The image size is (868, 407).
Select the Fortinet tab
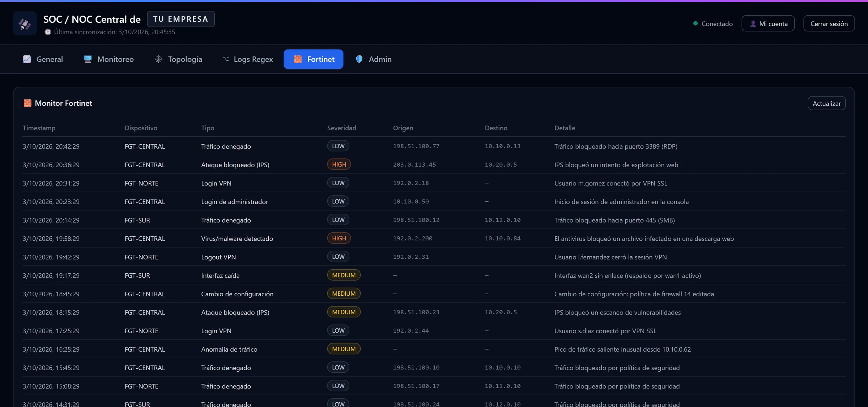(314, 59)
